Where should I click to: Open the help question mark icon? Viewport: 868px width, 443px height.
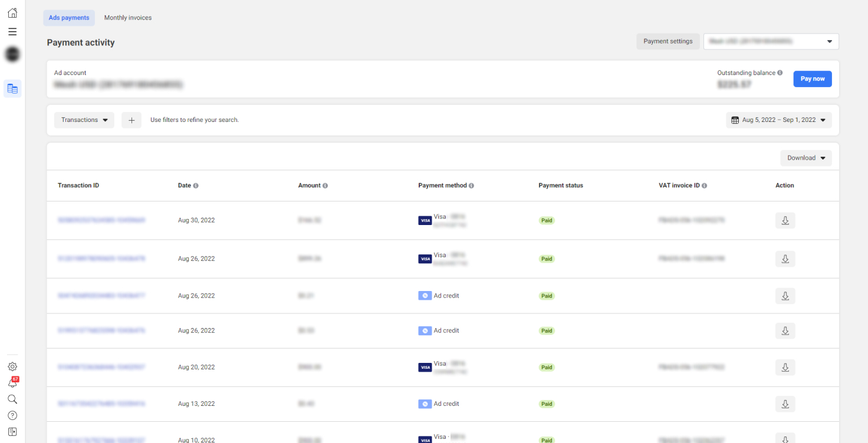click(x=12, y=415)
